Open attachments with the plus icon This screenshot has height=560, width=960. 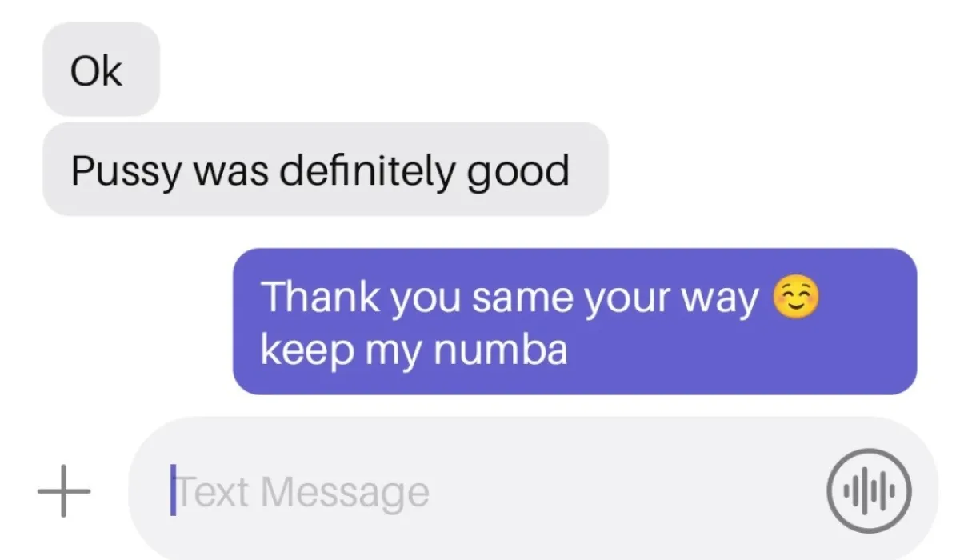pyautogui.click(x=64, y=490)
